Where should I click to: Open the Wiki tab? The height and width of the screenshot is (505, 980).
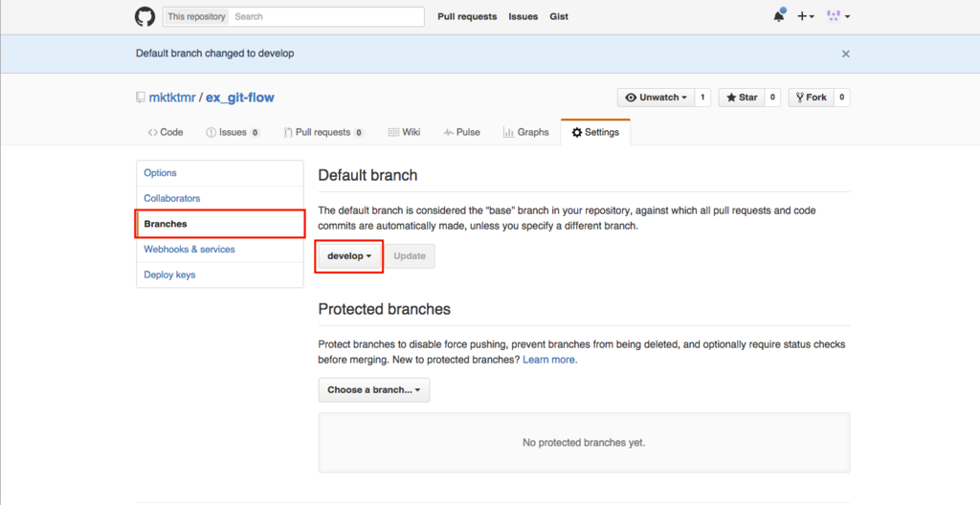(x=405, y=133)
